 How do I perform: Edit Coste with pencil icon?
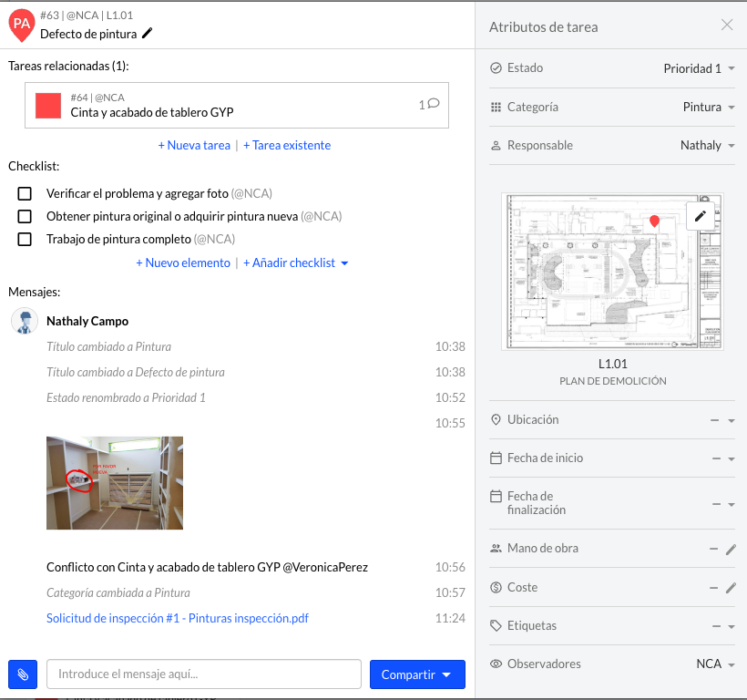(x=731, y=588)
